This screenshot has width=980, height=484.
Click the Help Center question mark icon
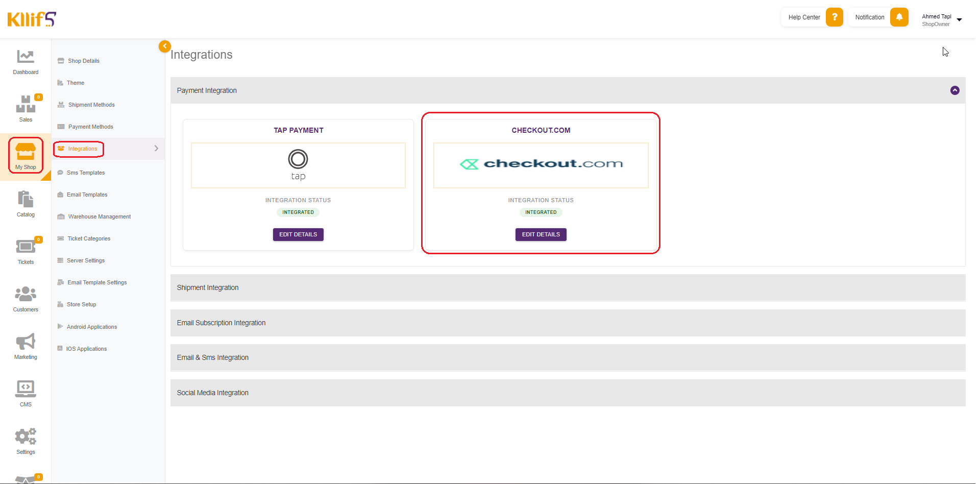coord(835,17)
